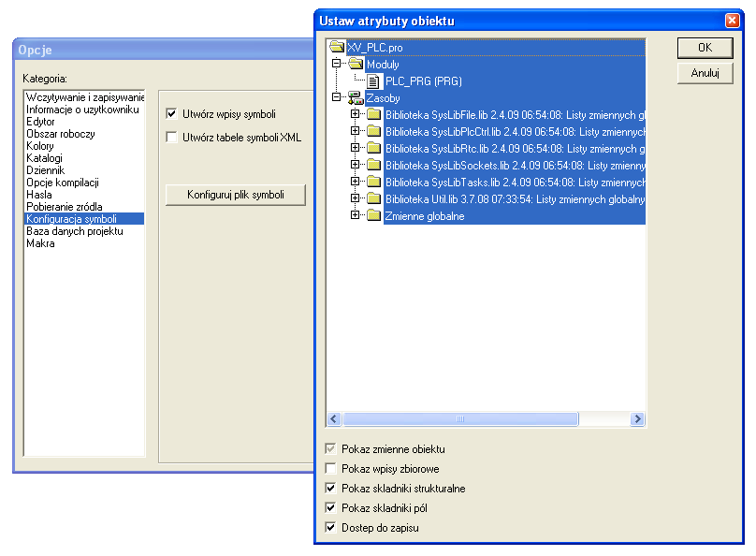Click the SysLibRtc.lib folder icon
This screenshot has height=556, width=756.
coord(373,148)
